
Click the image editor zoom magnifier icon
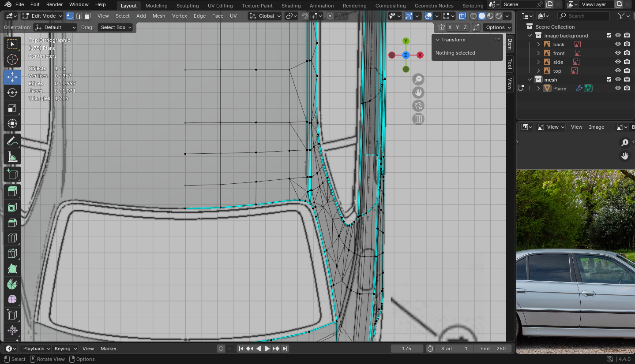pyautogui.click(x=625, y=142)
